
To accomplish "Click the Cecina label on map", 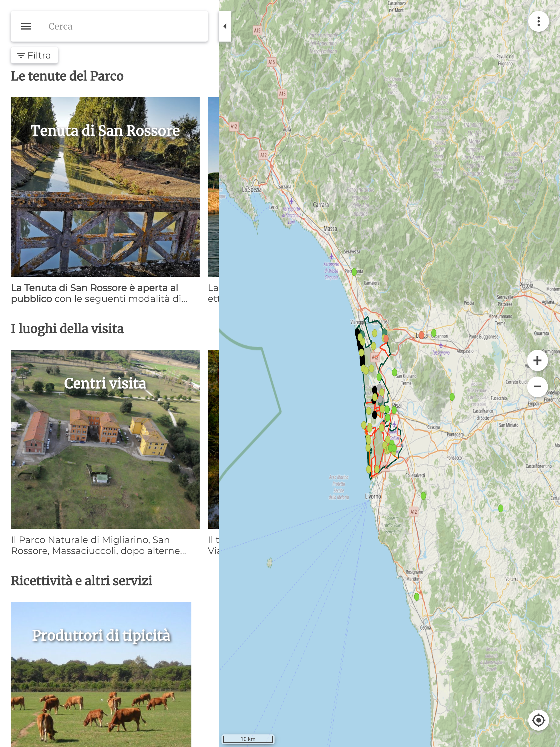I will (x=425, y=628).
